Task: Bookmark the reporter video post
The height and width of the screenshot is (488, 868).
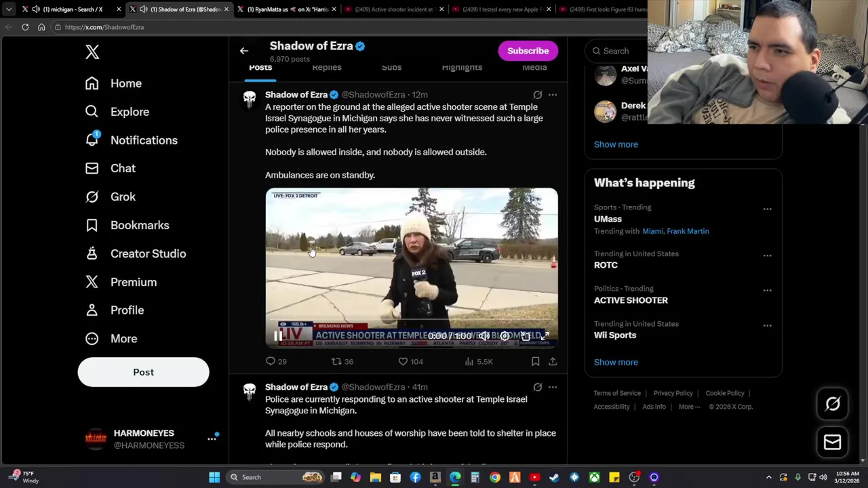Action: pyautogui.click(x=535, y=362)
